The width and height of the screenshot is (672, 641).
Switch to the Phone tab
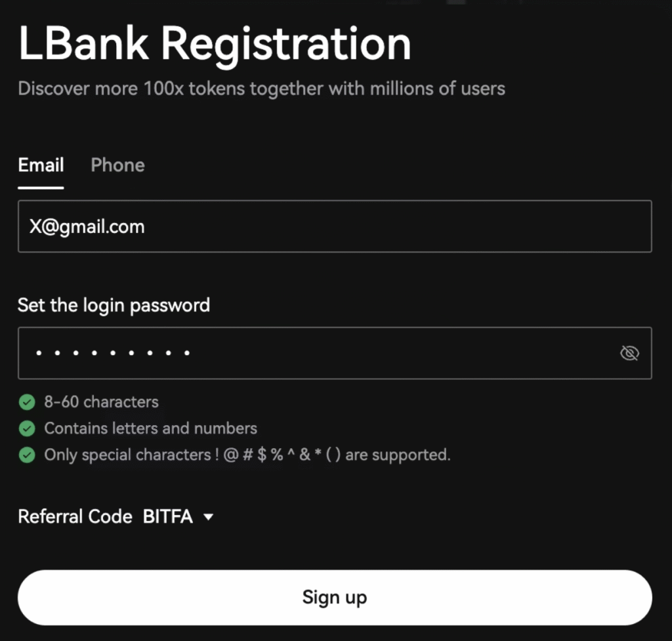coord(117,165)
